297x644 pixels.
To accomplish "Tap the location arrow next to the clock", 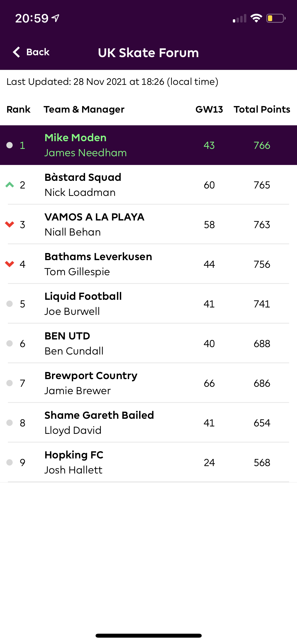I will coord(55,18).
